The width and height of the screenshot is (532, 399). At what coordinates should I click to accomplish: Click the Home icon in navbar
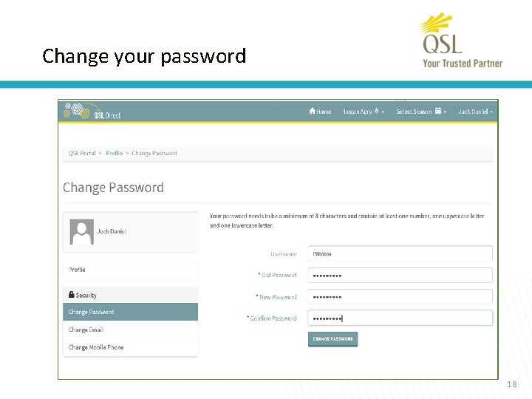pyautogui.click(x=313, y=112)
